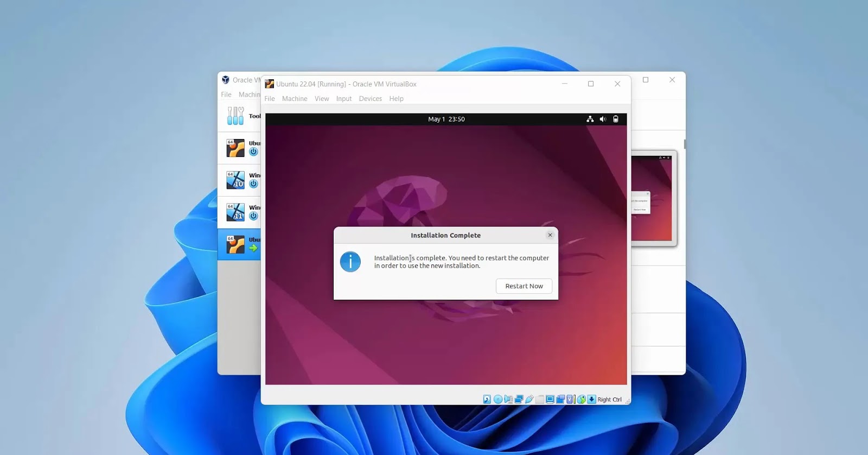
Task: Open the Devices menu
Action: click(371, 99)
